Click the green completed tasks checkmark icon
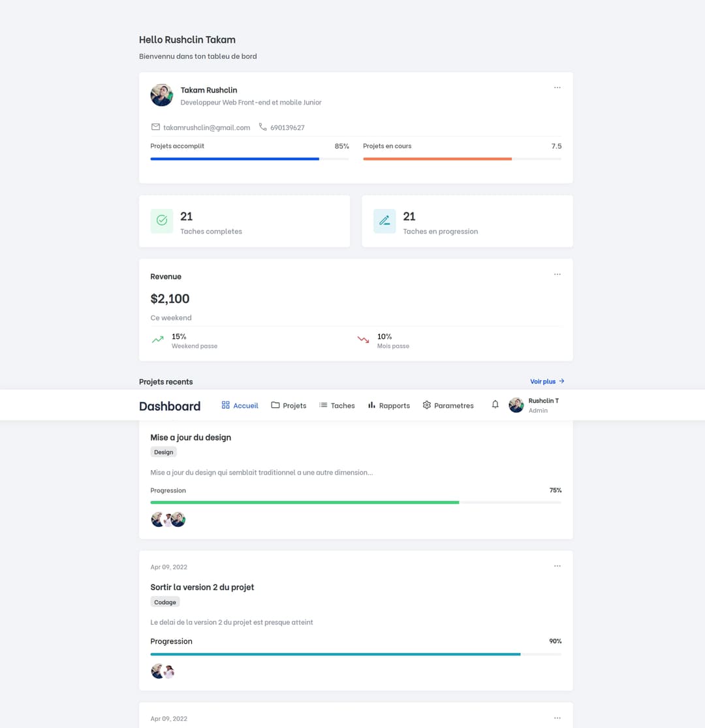This screenshot has height=728, width=705. (x=162, y=221)
